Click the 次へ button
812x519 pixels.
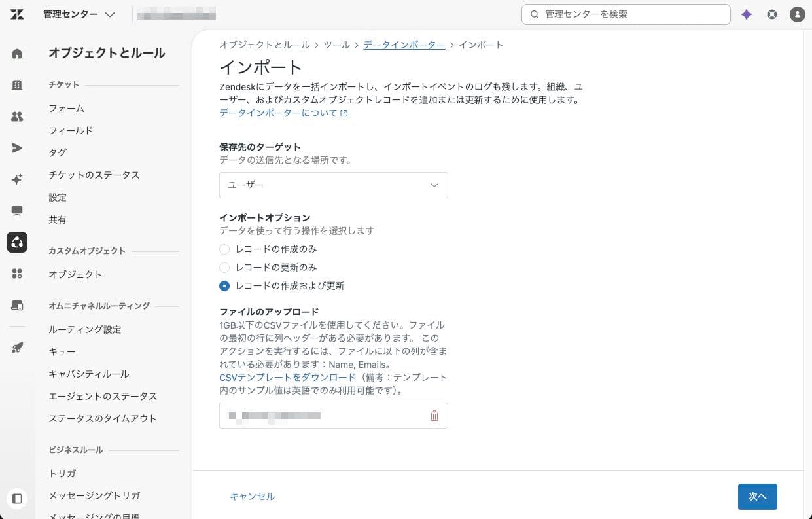click(x=758, y=497)
